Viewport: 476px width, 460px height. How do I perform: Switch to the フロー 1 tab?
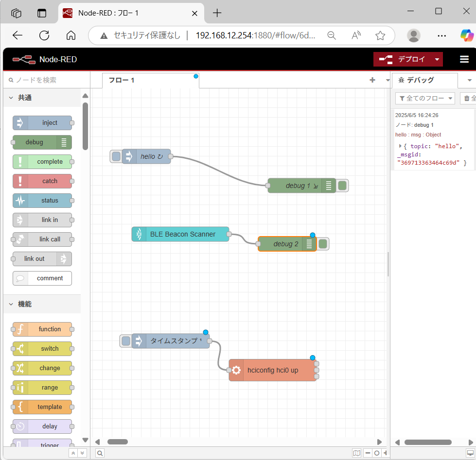(x=151, y=80)
